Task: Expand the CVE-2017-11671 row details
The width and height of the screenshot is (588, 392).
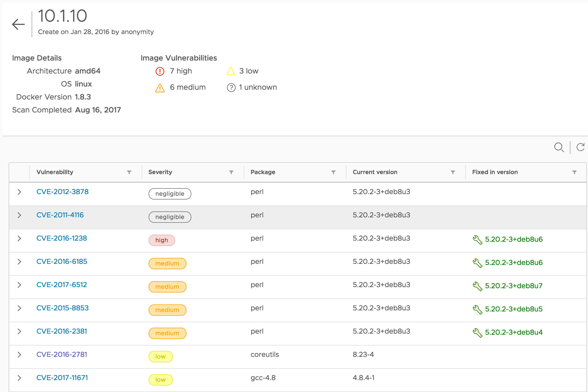Action: 19,378
